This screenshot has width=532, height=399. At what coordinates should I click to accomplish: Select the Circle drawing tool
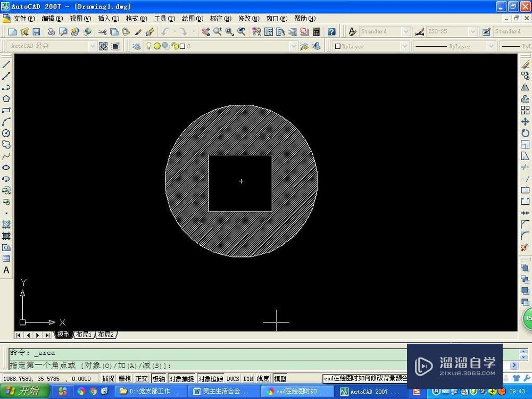coord(6,134)
